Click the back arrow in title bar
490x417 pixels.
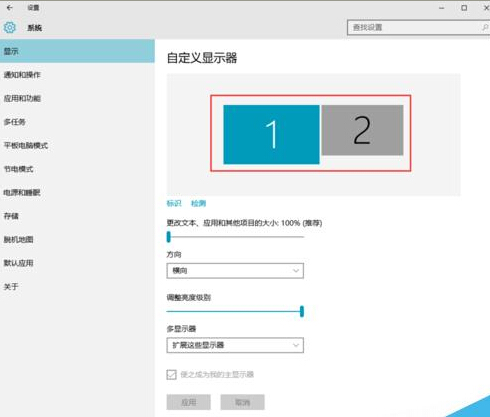tap(10, 7)
